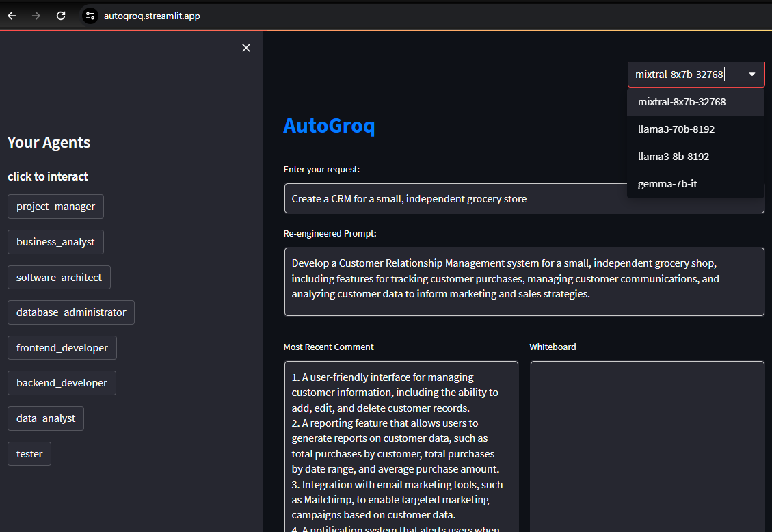The height and width of the screenshot is (532, 772).
Task: Choose the backend_developer agent
Action: 62,383
